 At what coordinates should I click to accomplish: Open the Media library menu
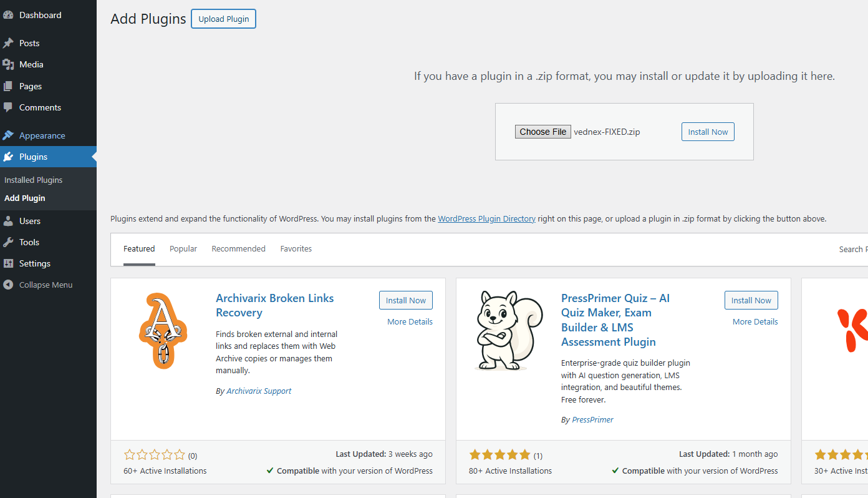(x=48, y=64)
